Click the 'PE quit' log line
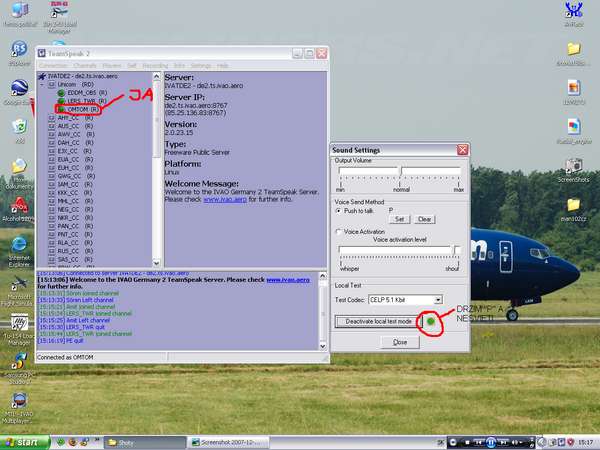This screenshot has height=450, width=600. 60,341
